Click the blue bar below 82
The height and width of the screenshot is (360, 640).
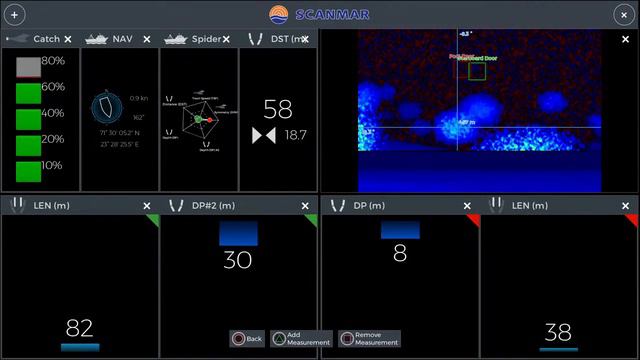[x=80, y=347]
